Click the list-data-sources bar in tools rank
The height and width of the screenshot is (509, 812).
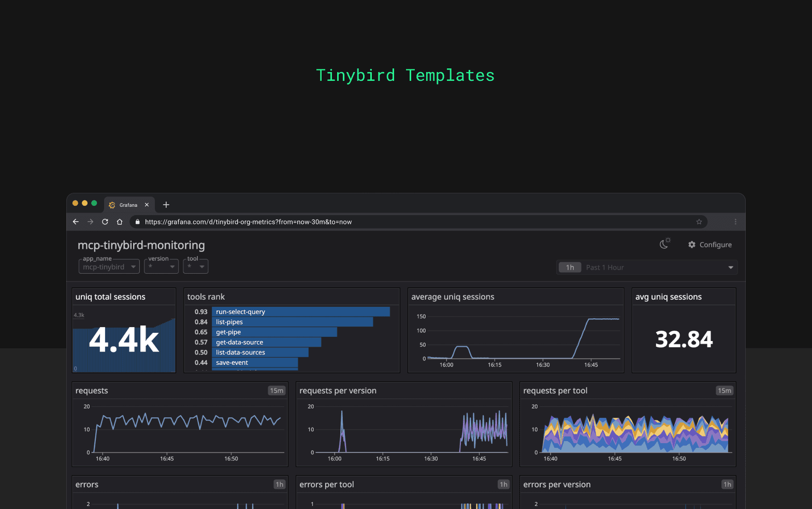pos(260,352)
